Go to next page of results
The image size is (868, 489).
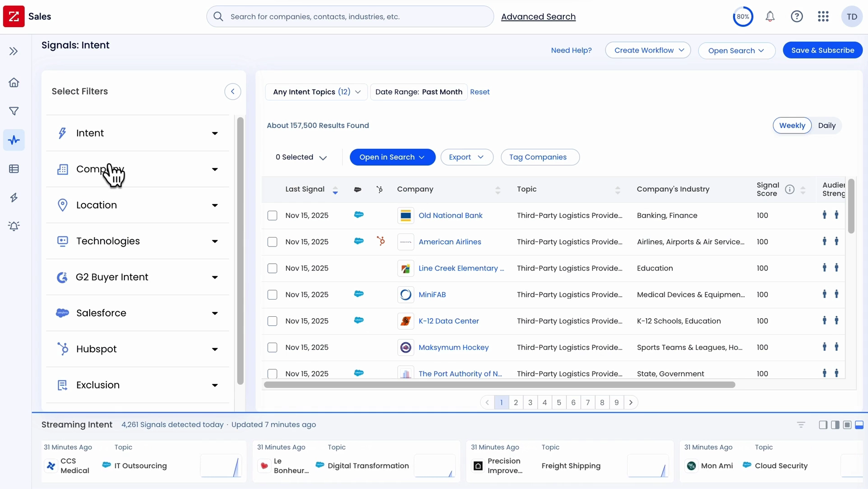(x=631, y=402)
